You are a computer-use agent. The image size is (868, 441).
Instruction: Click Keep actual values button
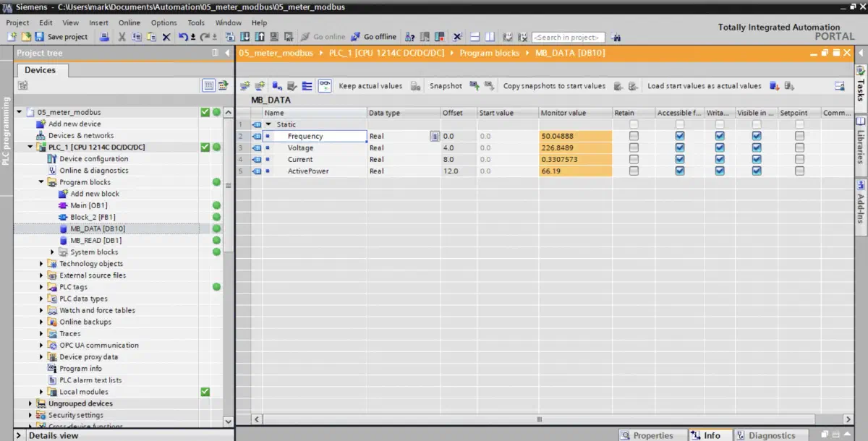(x=370, y=85)
